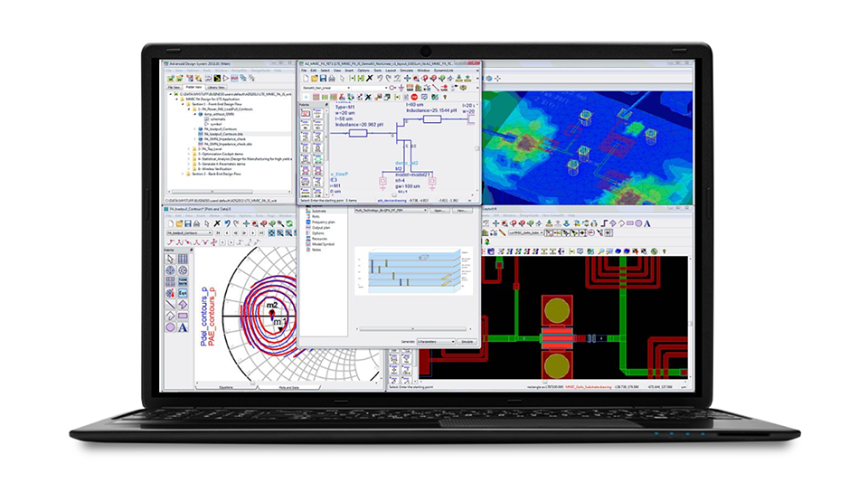Image resolution: width=868 pixels, height=492 pixels.
Task: Select the pointer arrow in plot palette
Action: 170,259
